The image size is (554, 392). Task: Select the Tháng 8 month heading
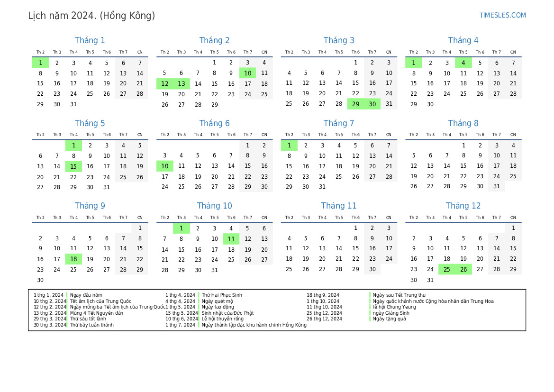pyautogui.click(x=463, y=123)
